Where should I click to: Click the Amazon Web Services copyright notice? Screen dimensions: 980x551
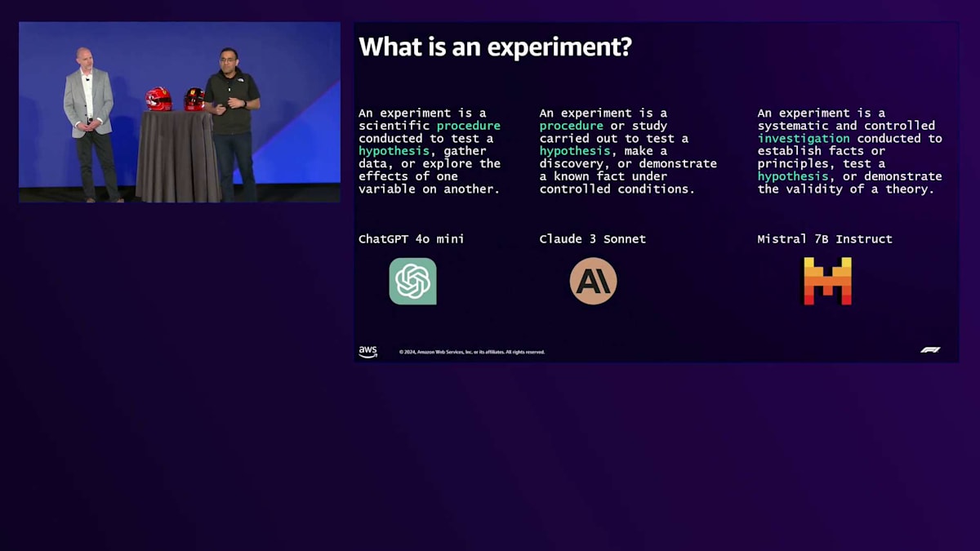472,352
